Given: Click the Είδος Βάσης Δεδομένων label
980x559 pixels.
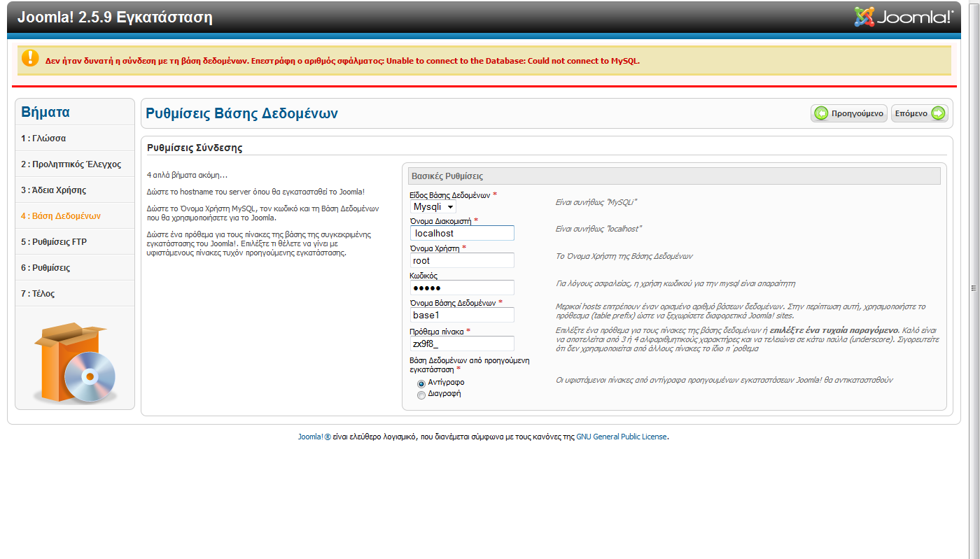Looking at the screenshot, I should pyautogui.click(x=450, y=195).
